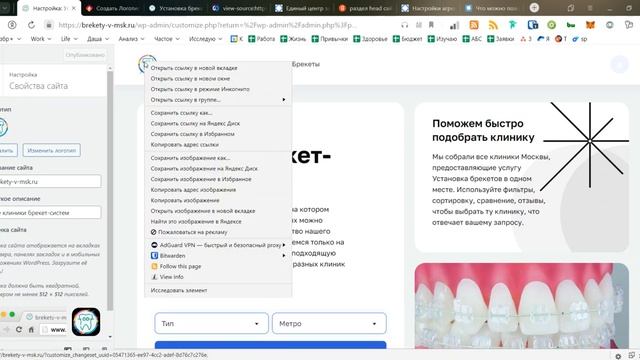This screenshot has width=640, height=360.
Task: Click the browser address bar URL
Action: (x=207, y=25)
